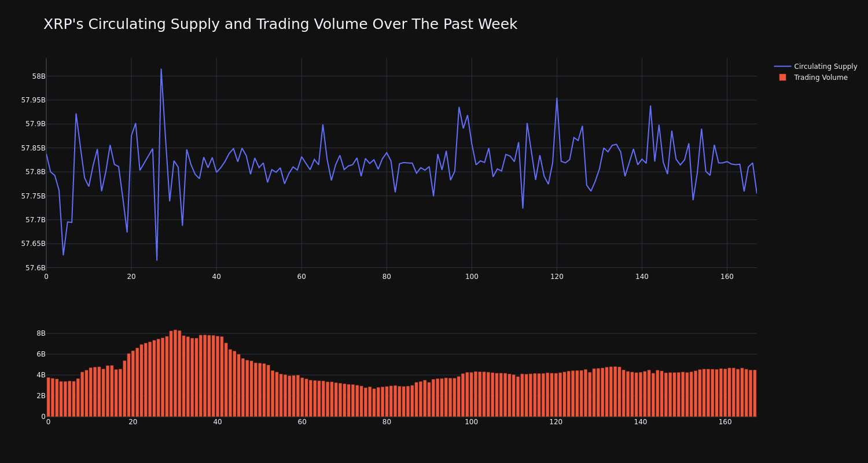Click the 58B label on supply axis

[38, 76]
